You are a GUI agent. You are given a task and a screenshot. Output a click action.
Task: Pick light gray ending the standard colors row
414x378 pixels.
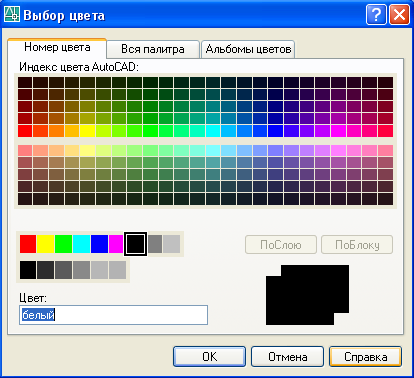(x=172, y=244)
